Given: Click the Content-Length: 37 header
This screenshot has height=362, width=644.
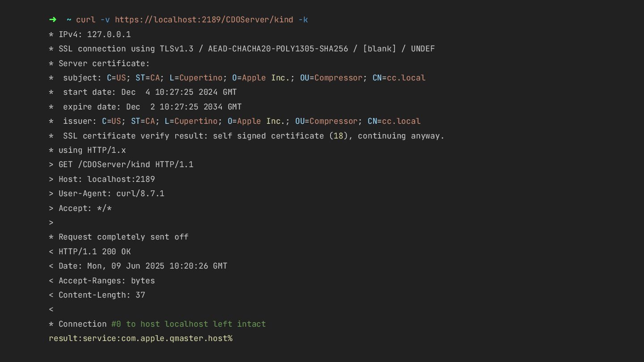Looking at the screenshot, I should [x=102, y=295].
